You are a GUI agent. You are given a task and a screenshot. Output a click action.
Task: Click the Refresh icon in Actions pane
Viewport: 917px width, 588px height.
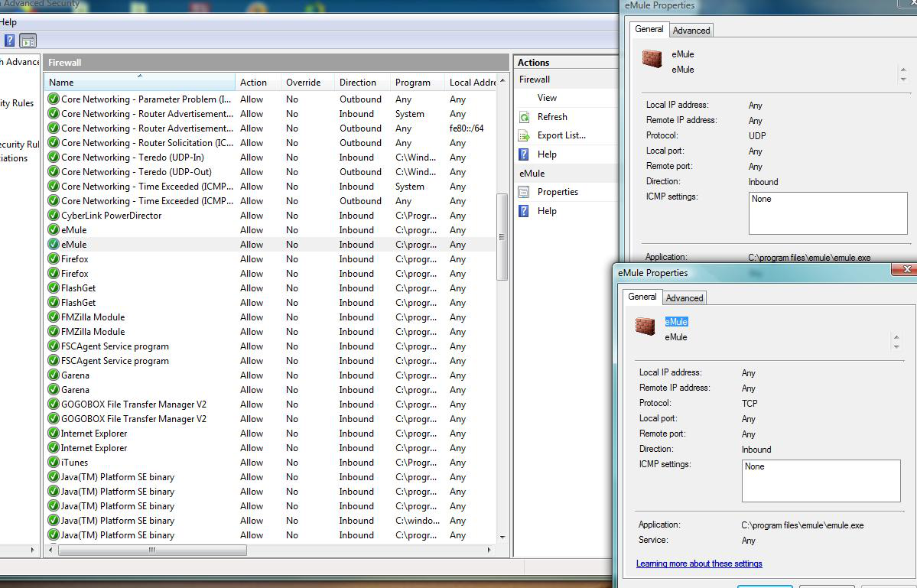(x=524, y=117)
